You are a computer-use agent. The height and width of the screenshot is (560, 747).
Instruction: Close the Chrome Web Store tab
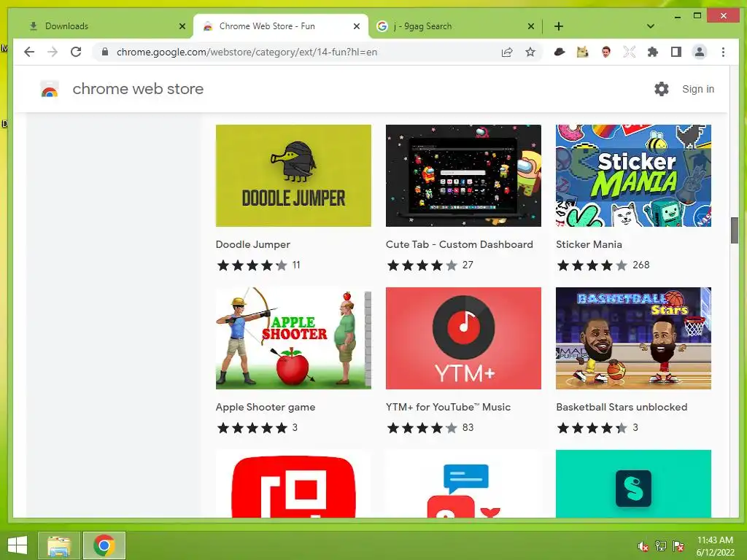coord(356,26)
